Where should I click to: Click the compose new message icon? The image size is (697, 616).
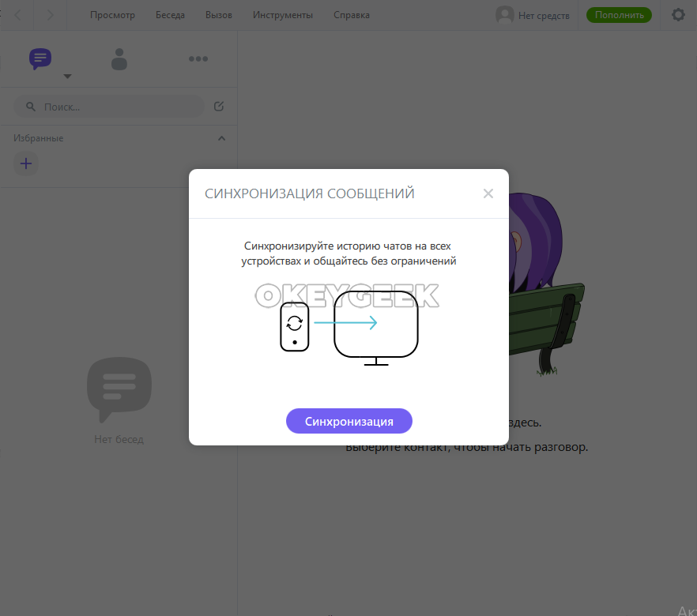[x=219, y=106]
